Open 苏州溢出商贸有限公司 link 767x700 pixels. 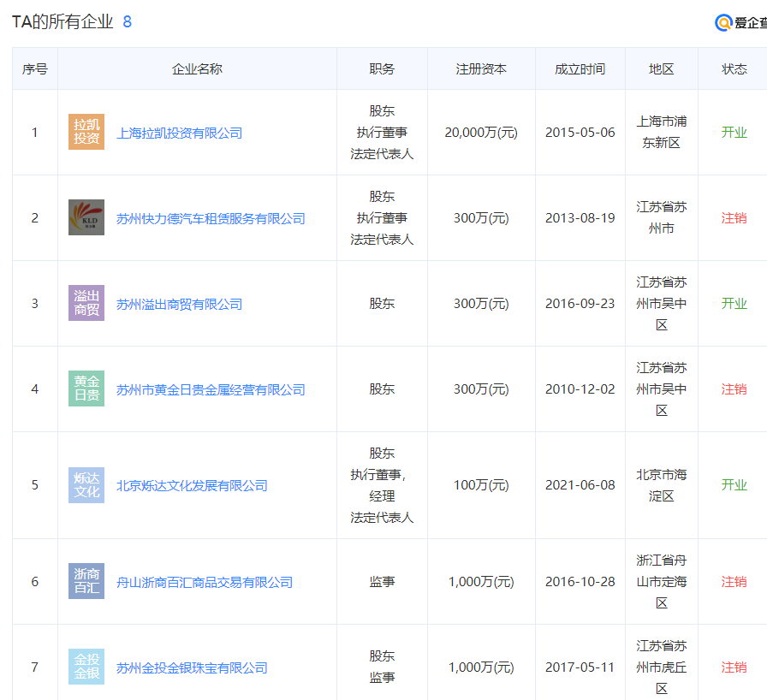click(179, 304)
